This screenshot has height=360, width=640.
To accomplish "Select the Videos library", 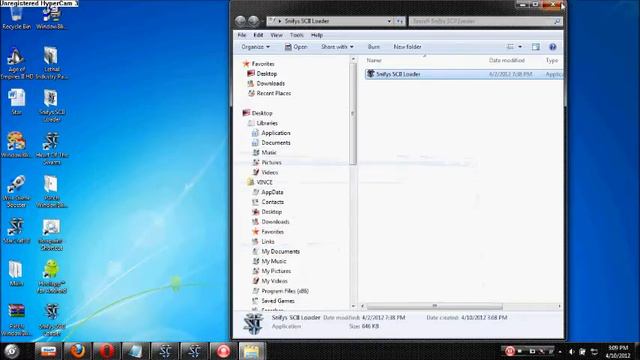I will point(265,172).
